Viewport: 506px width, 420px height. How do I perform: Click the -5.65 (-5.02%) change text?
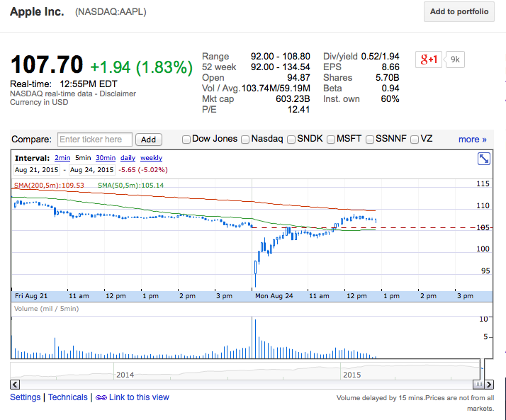[x=143, y=170]
